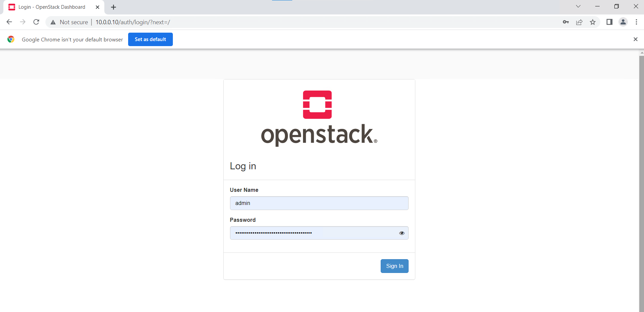
Task: Bookmark this page with the star
Action: (x=593, y=22)
